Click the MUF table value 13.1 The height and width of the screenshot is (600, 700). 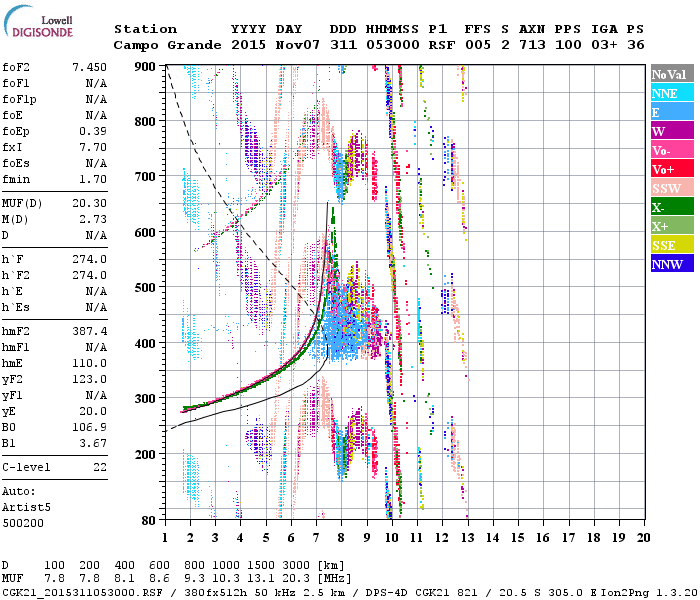pos(261,579)
